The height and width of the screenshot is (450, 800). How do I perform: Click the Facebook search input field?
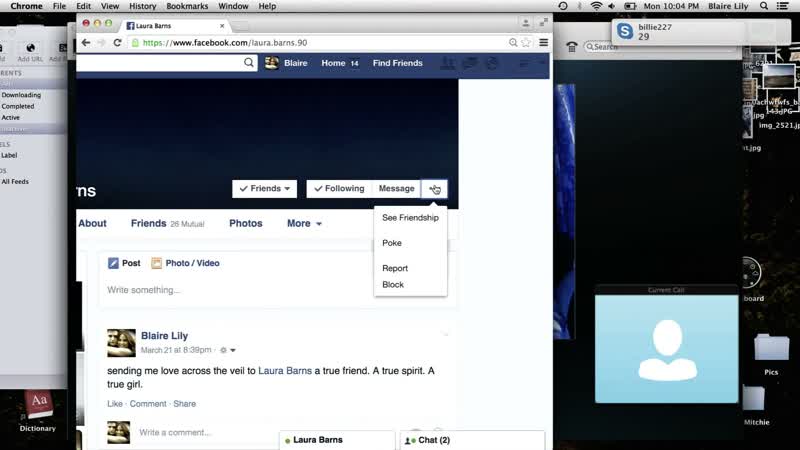point(159,63)
